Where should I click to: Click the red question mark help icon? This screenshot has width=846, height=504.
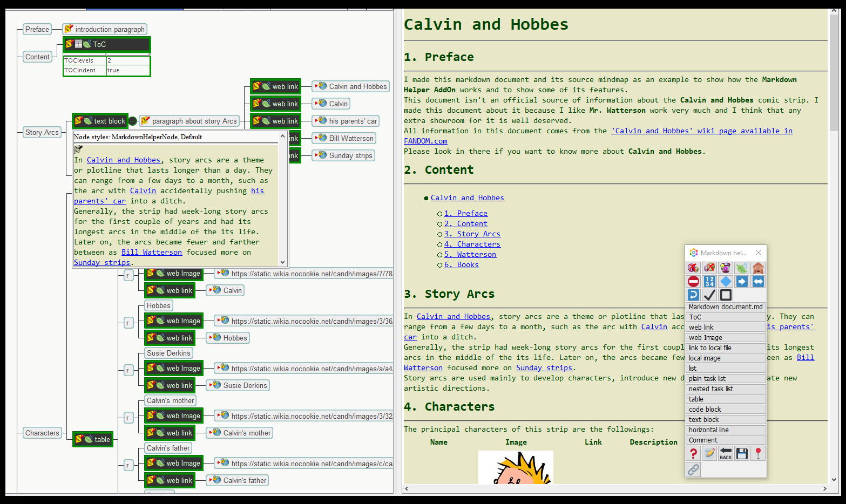pyautogui.click(x=693, y=453)
